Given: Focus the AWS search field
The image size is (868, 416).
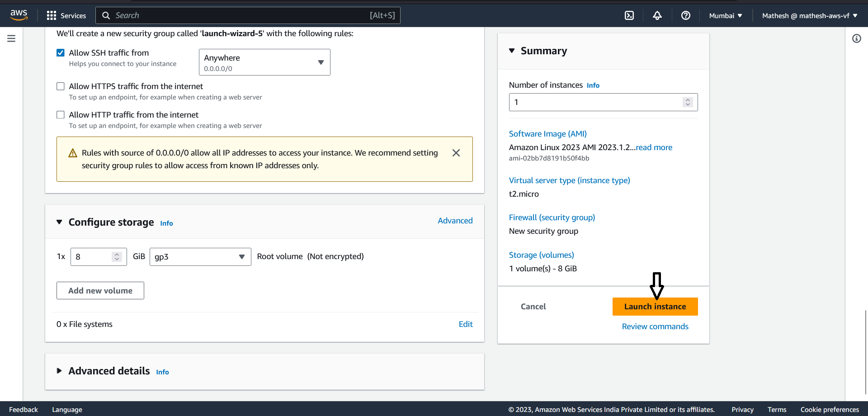Looking at the screenshot, I should (248, 15).
